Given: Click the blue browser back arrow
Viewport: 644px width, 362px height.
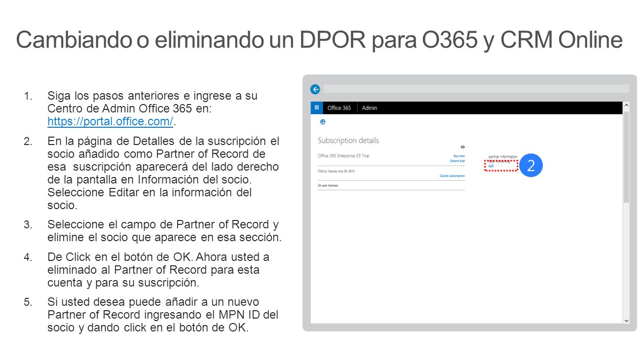Looking at the screenshot, I should click(315, 89).
